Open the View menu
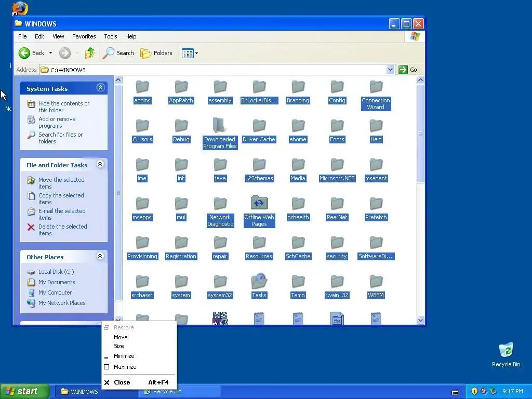Screen dimensions: 532x399 58,36
